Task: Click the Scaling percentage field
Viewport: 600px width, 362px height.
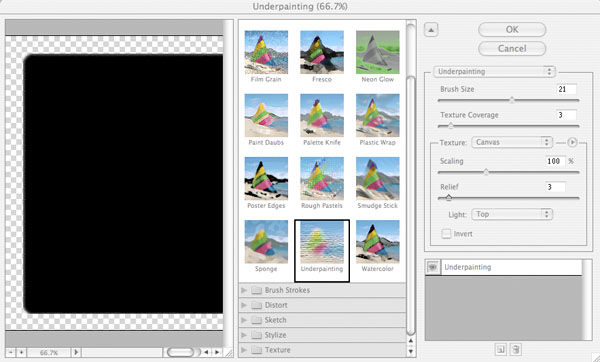Action: (x=556, y=161)
